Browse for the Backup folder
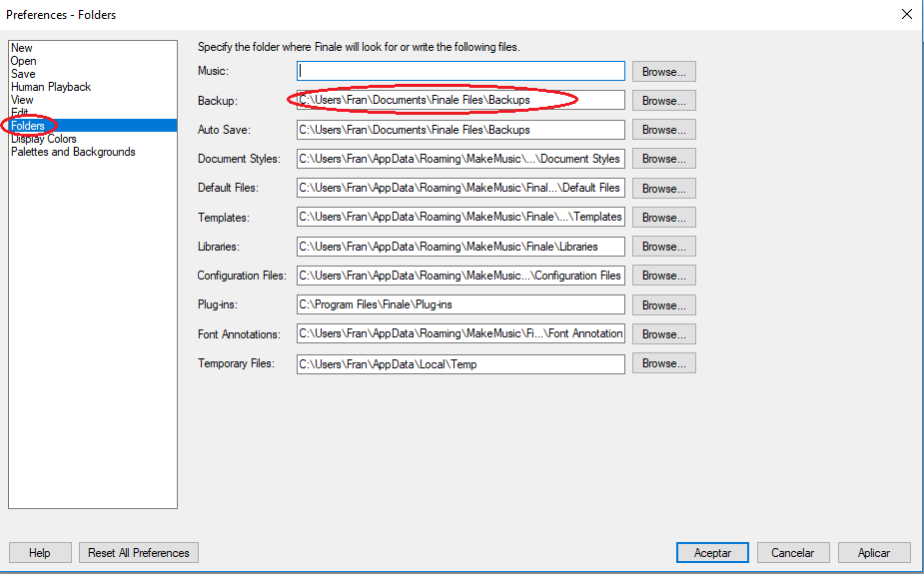924x574 pixels. click(x=664, y=100)
